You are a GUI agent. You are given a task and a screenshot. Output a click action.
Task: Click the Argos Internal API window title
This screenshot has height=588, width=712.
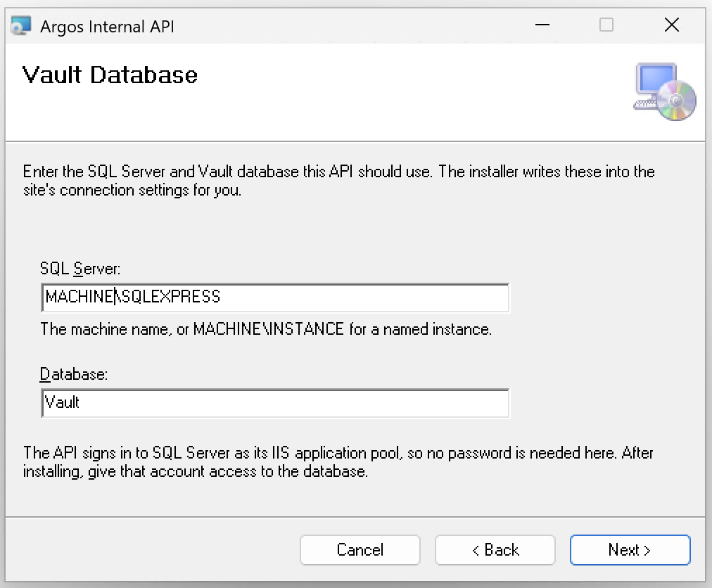[107, 26]
